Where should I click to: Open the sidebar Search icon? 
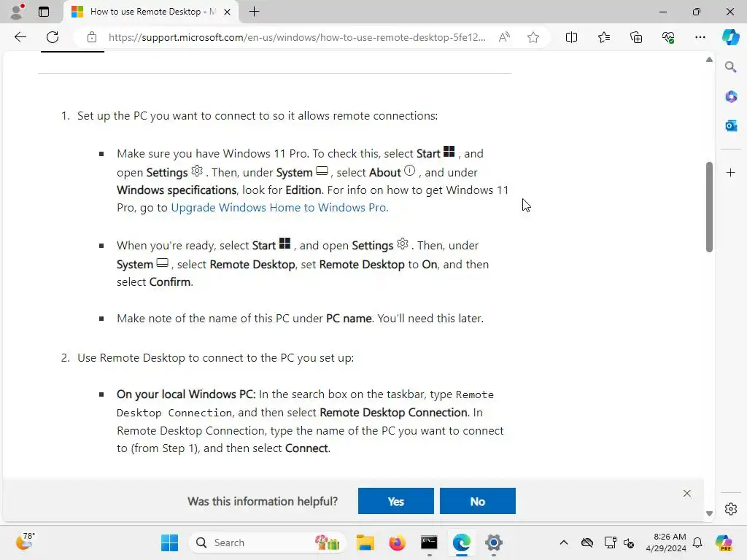pyautogui.click(x=731, y=67)
